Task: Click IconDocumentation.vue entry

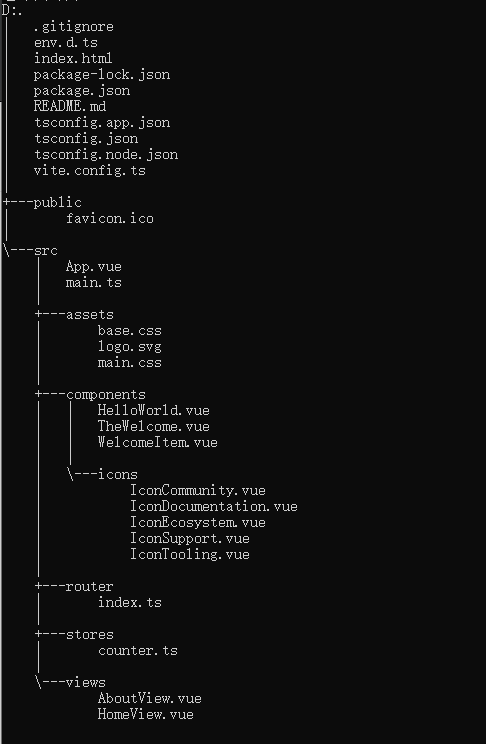Action: [x=214, y=507]
